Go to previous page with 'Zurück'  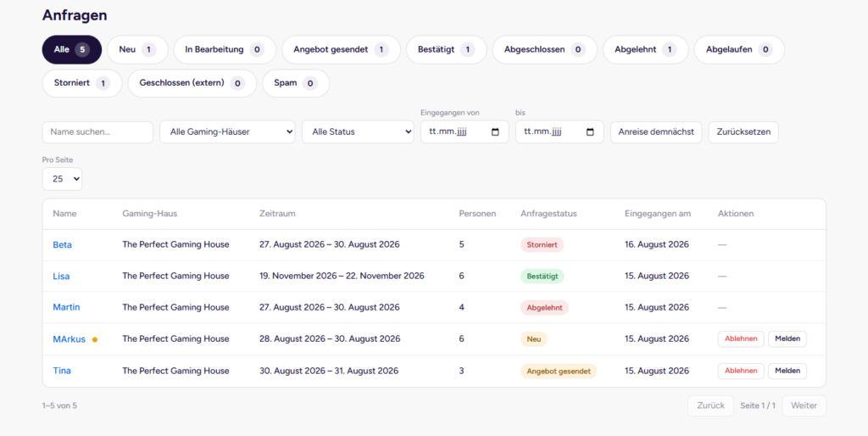(711, 405)
